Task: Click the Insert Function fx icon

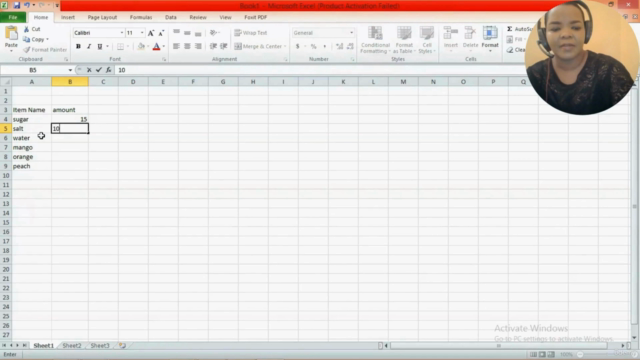Action: (109, 70)
